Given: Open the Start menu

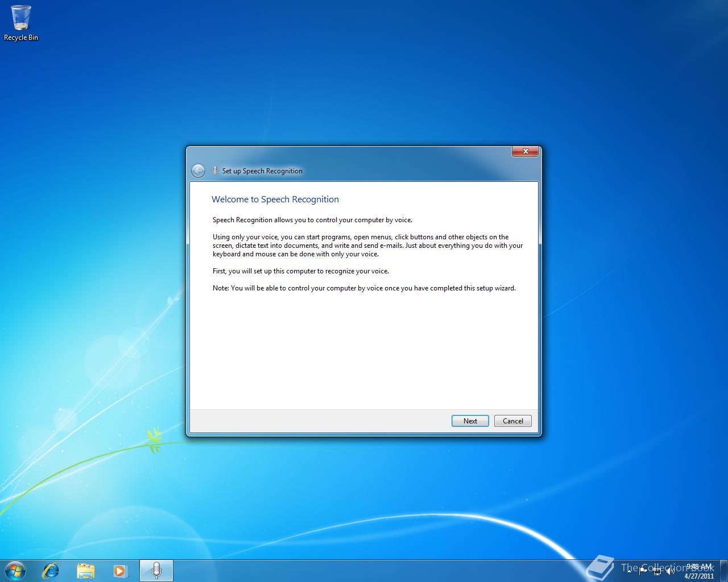Looking at the screenshot, I should click(14, 570).
